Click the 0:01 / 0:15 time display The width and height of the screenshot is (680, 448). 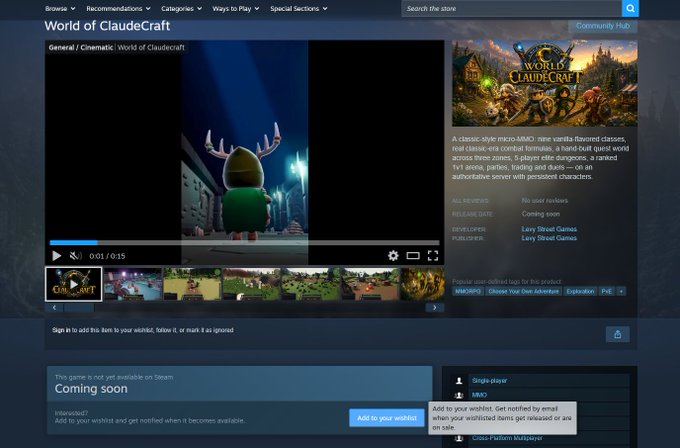[x=107, y=256]
